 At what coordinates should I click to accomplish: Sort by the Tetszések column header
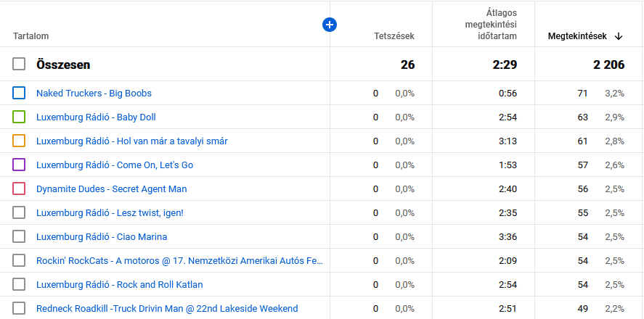tap(394, 36)
